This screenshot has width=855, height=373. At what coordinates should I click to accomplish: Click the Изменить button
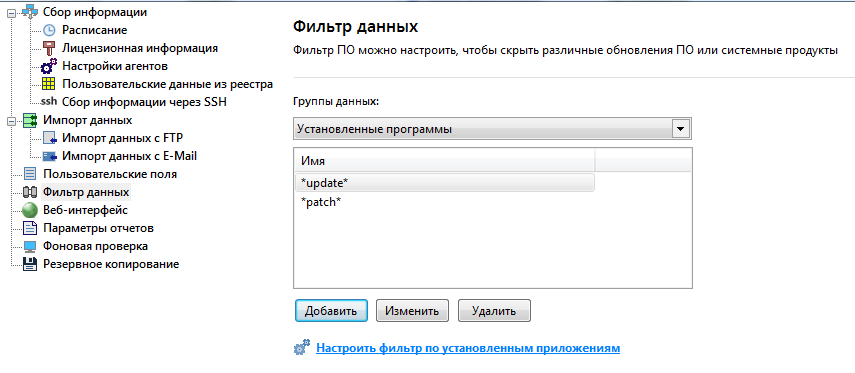point(412,311)
